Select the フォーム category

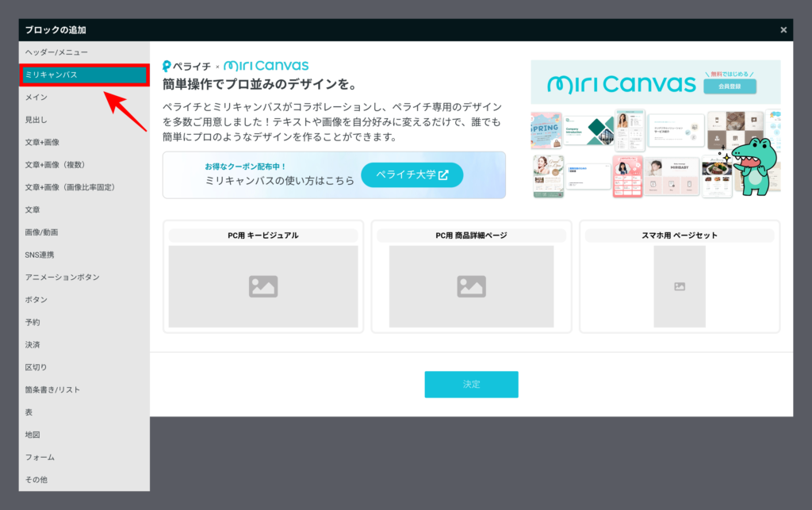[84, 458]
